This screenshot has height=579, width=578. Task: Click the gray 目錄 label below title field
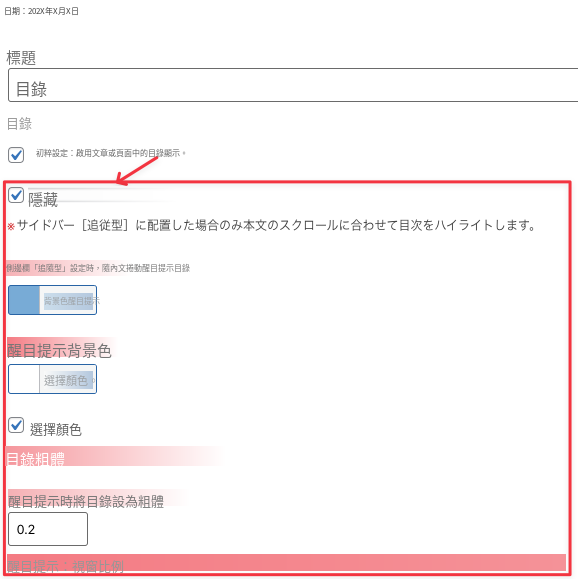[20, 123]
